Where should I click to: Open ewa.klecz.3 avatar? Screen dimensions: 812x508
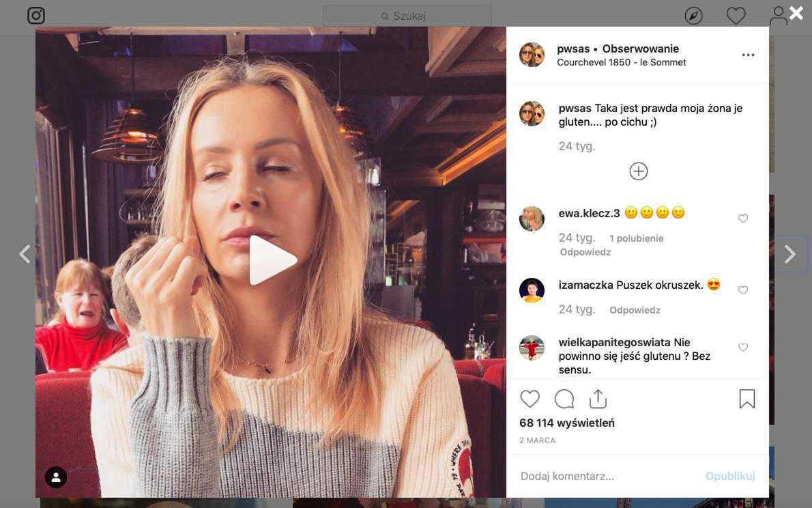[x=532, y=218]
